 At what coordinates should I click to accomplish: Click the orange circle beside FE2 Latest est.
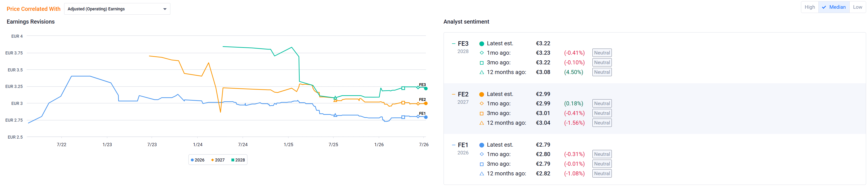(482, 94)
